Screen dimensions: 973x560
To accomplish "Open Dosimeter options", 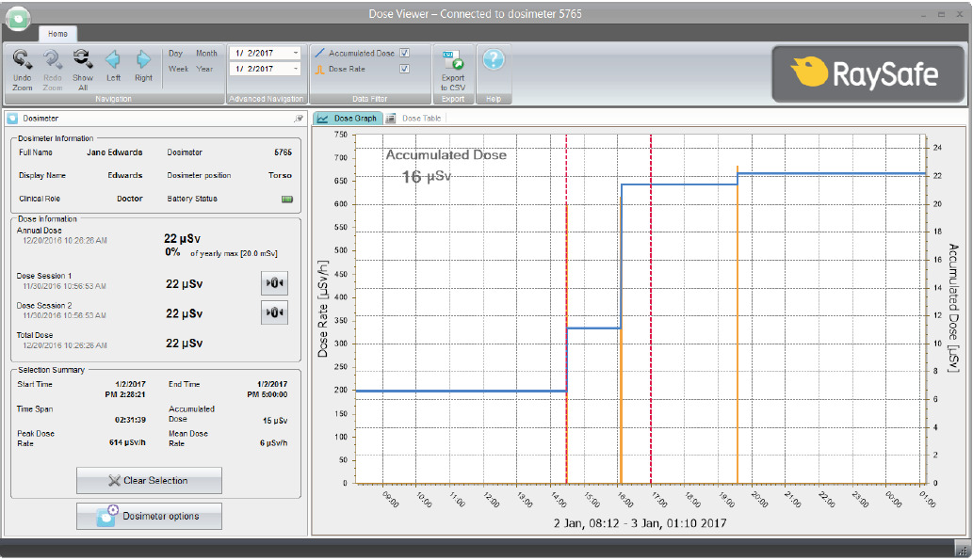I will click(x=149, y=516).
